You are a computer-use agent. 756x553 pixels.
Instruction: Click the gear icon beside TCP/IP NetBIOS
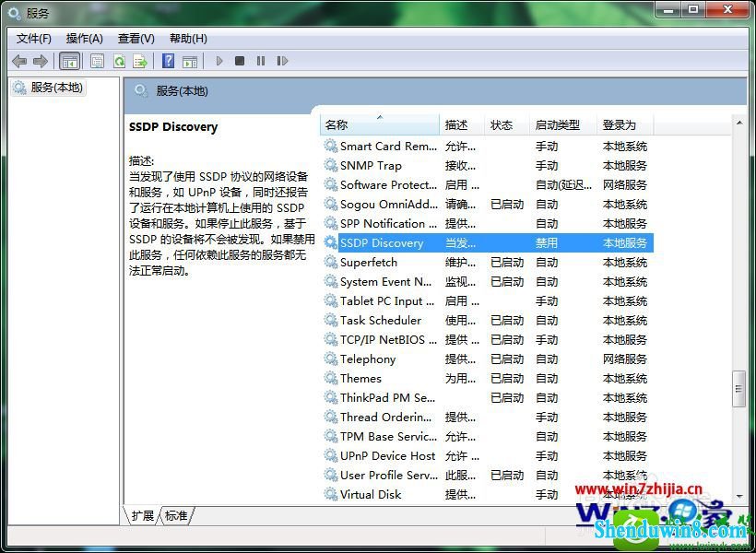(331, 339)
